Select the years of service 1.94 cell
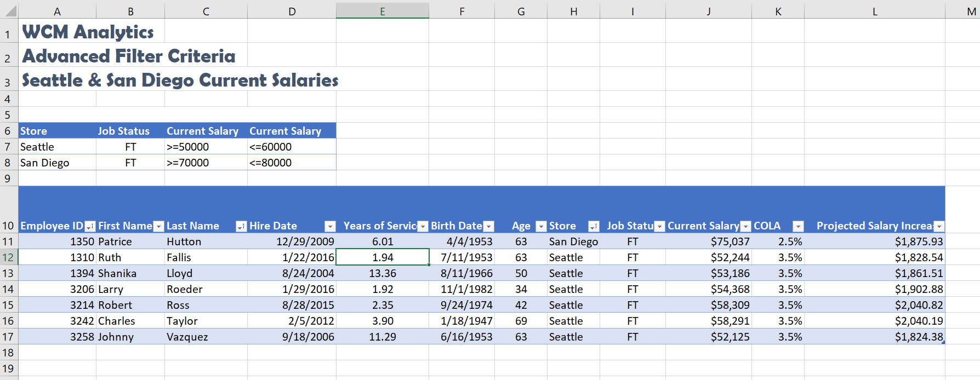 (x=383, y=257)
